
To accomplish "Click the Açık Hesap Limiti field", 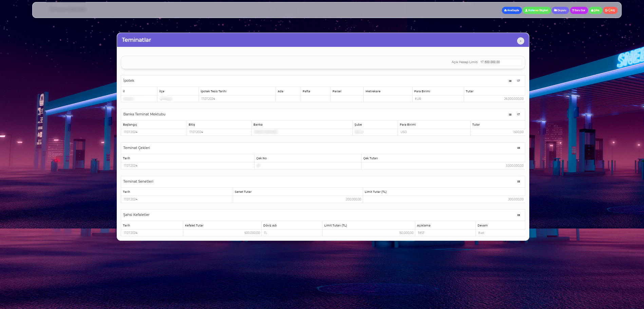I will (x=500, y=62).
